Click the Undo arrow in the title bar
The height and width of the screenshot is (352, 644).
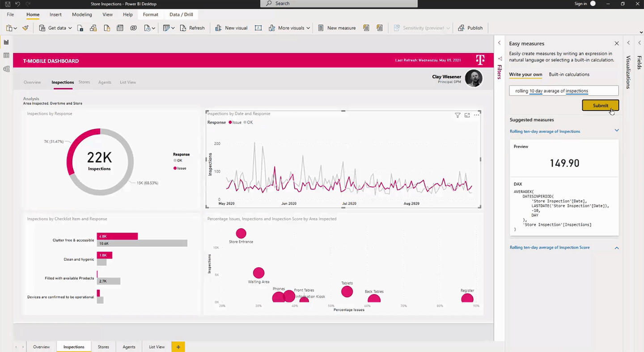pyautogui.click(x=17, y=4)
